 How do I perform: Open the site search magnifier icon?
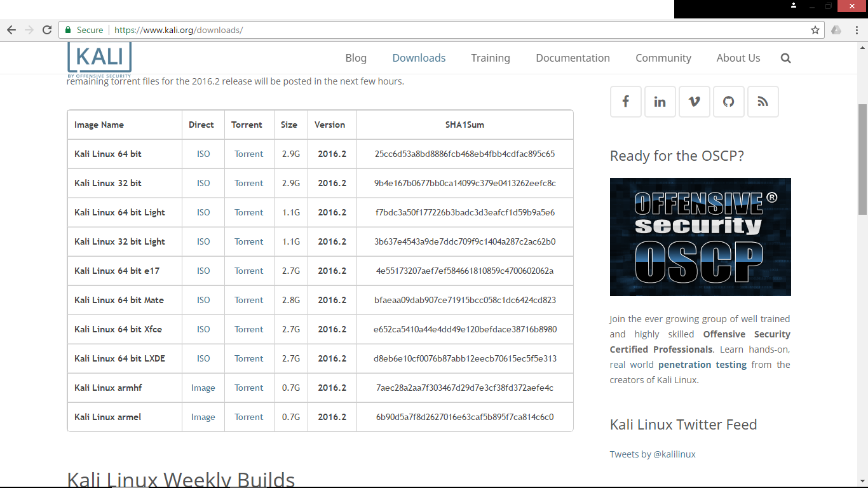pyautogui.click(x=786, y=58)
